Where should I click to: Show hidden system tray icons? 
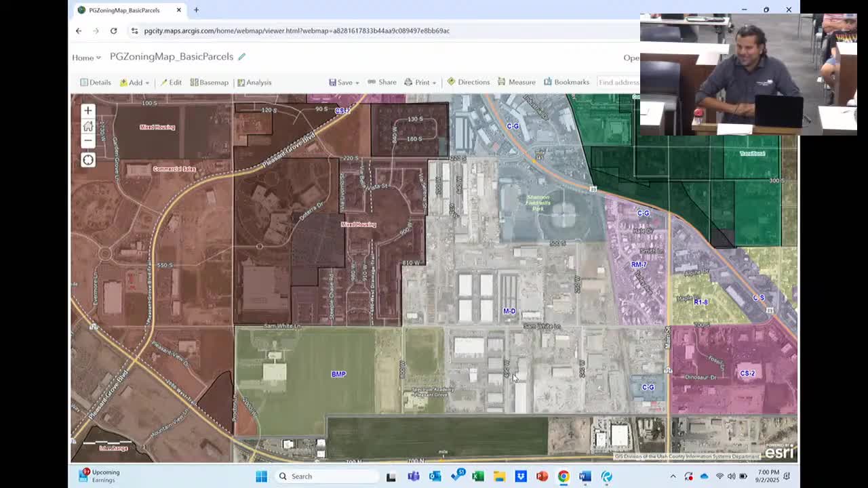673,476
